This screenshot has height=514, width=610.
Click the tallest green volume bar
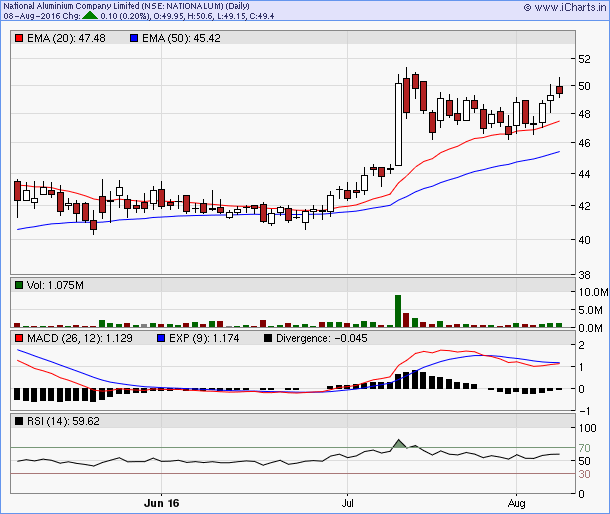(x=398, y=311)
